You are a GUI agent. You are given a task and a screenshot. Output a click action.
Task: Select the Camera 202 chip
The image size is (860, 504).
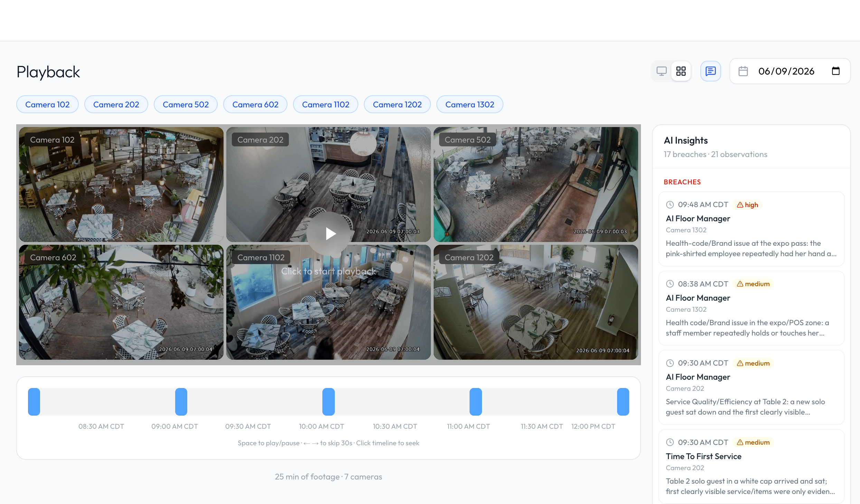pyautogui.click(x=116, y=104)
